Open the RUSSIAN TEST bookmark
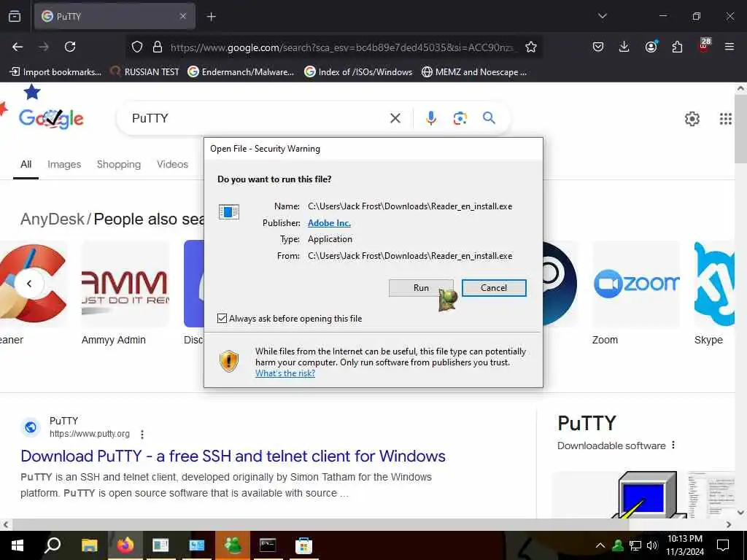The height and width of the screenshot is (560, 747). [144, 72]
